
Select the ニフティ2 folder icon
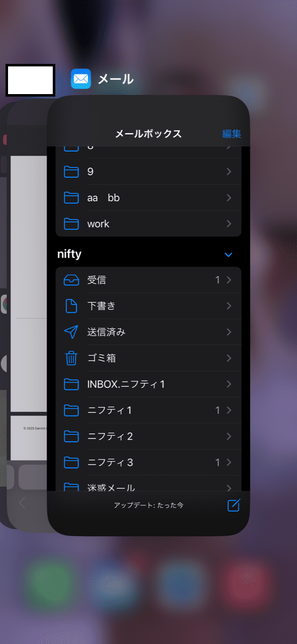click(71, 436)
